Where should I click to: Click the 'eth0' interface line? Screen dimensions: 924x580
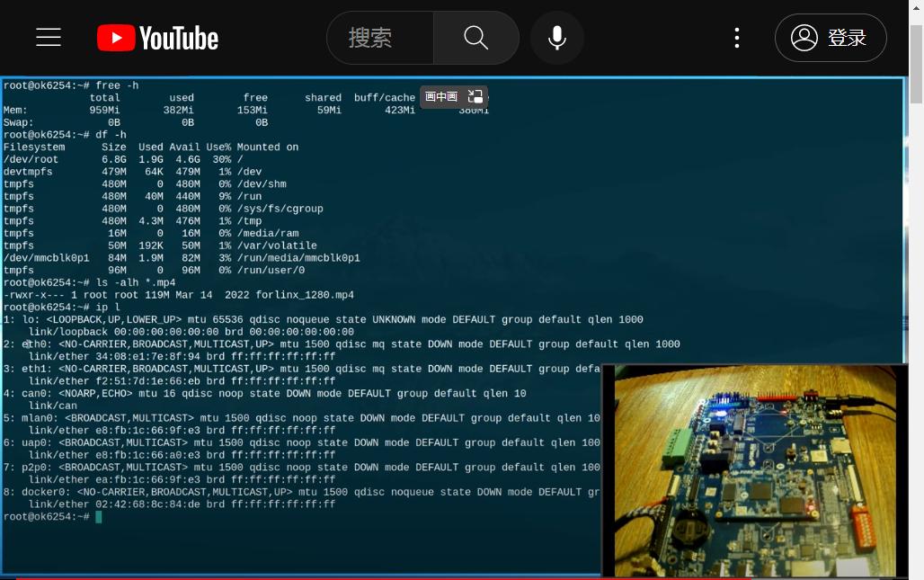[x=342, y=344]
